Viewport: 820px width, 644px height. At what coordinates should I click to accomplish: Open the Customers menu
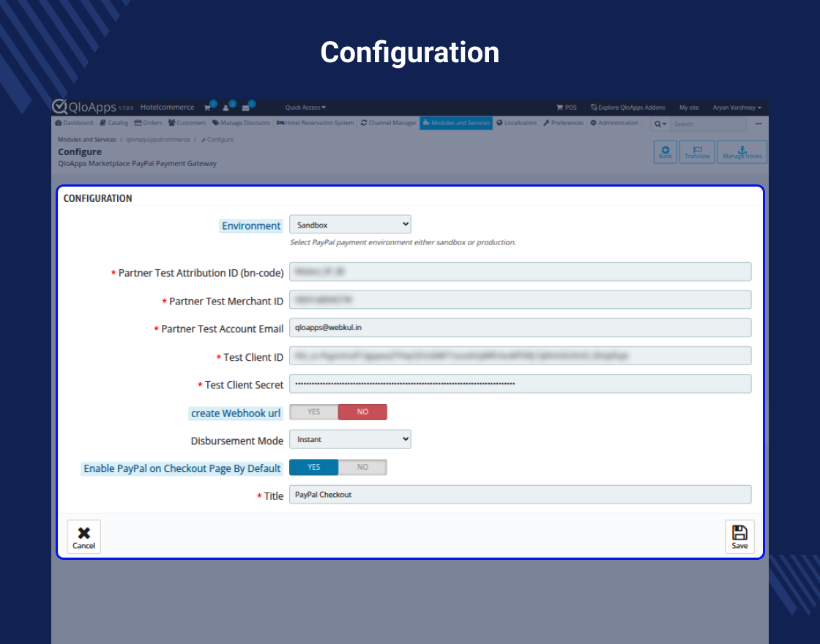coord(187,124)
